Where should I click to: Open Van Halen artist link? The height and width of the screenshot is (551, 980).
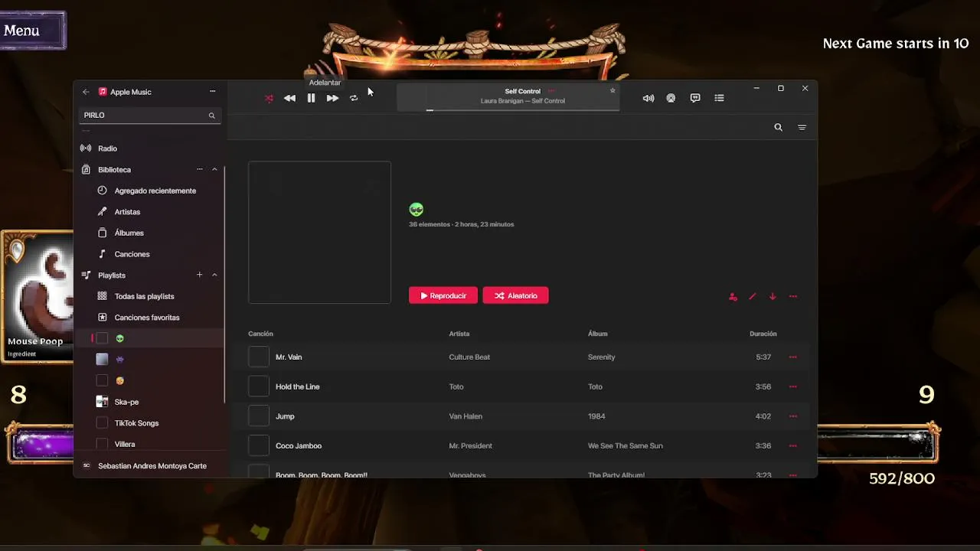click(x=465, y=416)
